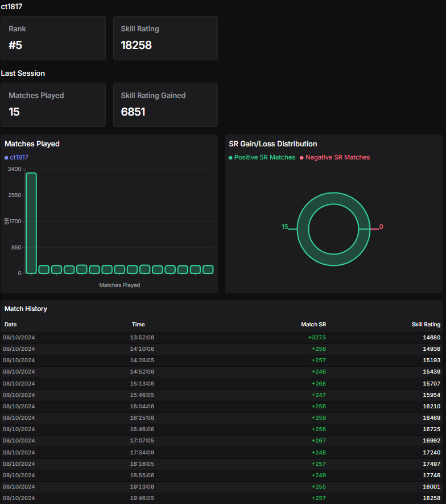446x504 pixels.
Task: Click the 14680 skill rating cell
Action: [x=432, y=338]
